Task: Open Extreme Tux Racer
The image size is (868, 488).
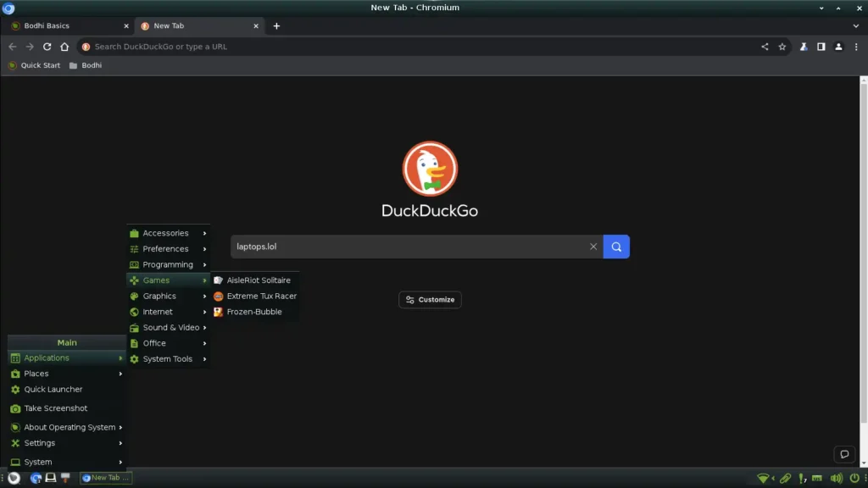Action: coord(262,296)
